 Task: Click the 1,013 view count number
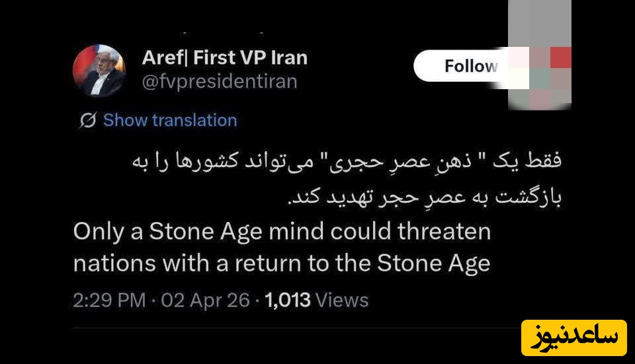coord(288,300)
